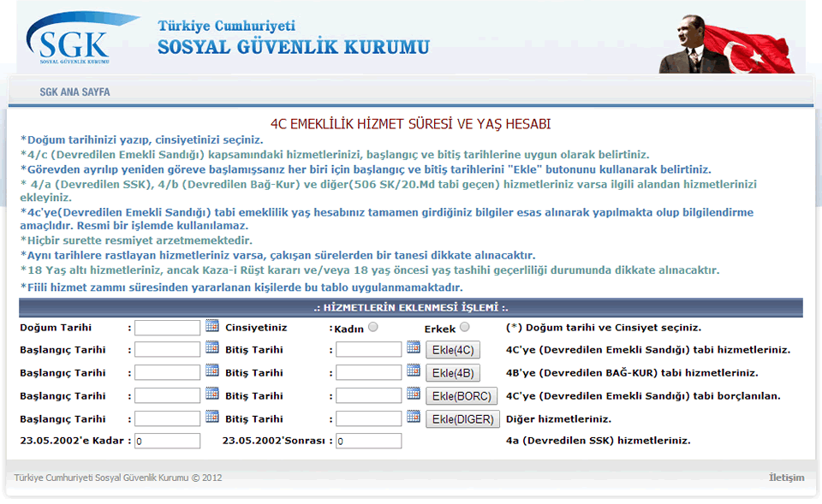Open calendar for Başlangıç Tarihi in Ekle(4B) row
822x504 pixels.
(212, 371)
